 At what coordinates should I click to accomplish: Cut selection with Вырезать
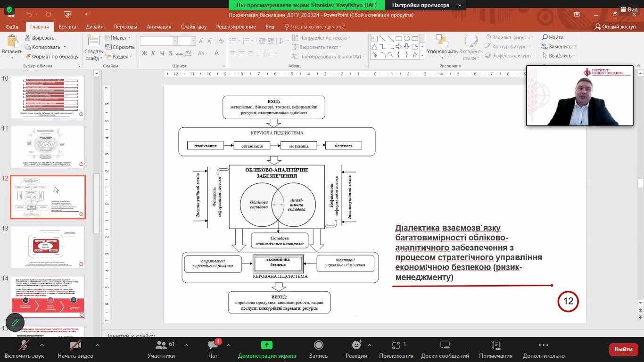pyautogui.click(x=40, y=38)
